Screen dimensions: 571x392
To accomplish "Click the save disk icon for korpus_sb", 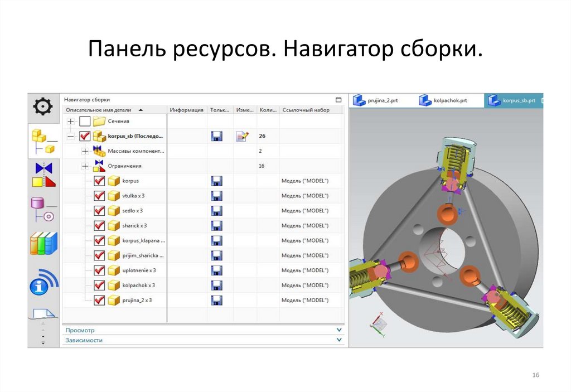I will (217, 136).
